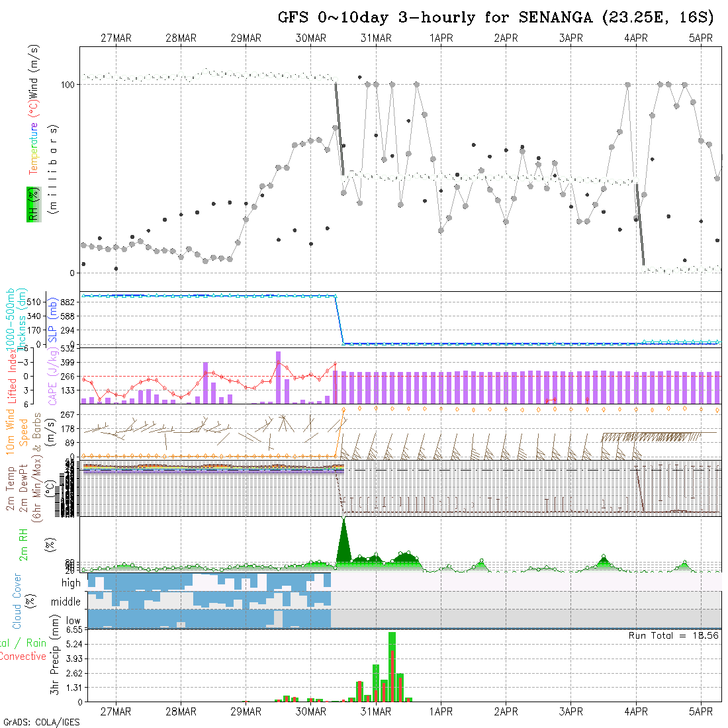Open the GrADS: COLA/IGES footer credit

click(41, 722)
